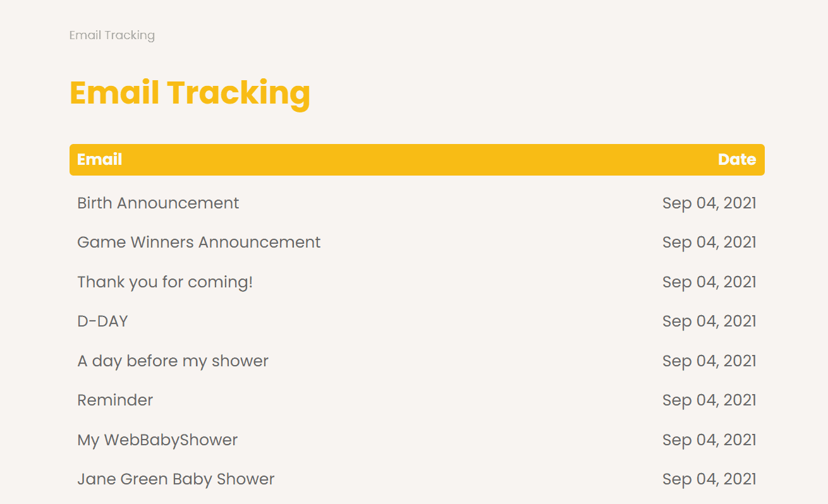This screenshot has width=828, height=504.
Task: Click the yellow table header bar
Action: [417, 160]
